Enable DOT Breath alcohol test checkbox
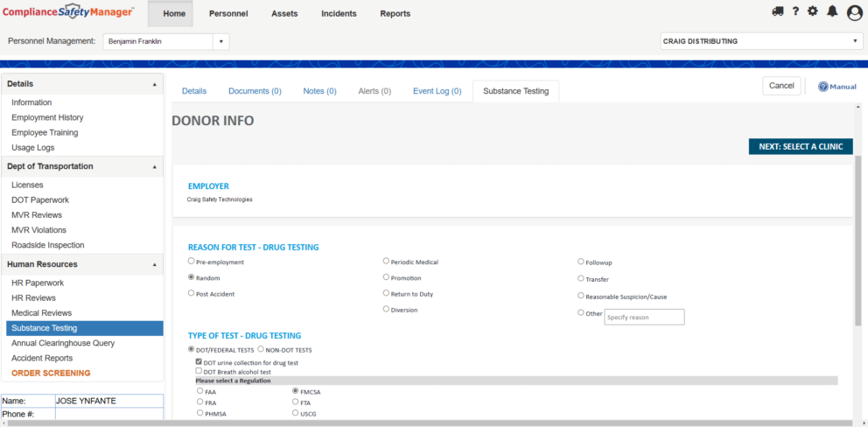Image resolution: width=868 pixels, height=427 pixels. [x=199, y=371]
